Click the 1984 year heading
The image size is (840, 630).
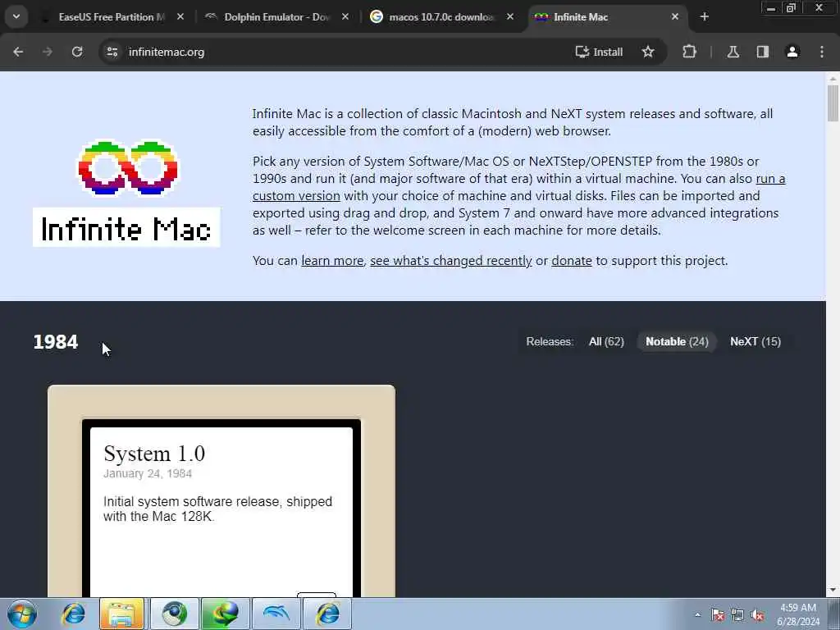click(56, 342)
